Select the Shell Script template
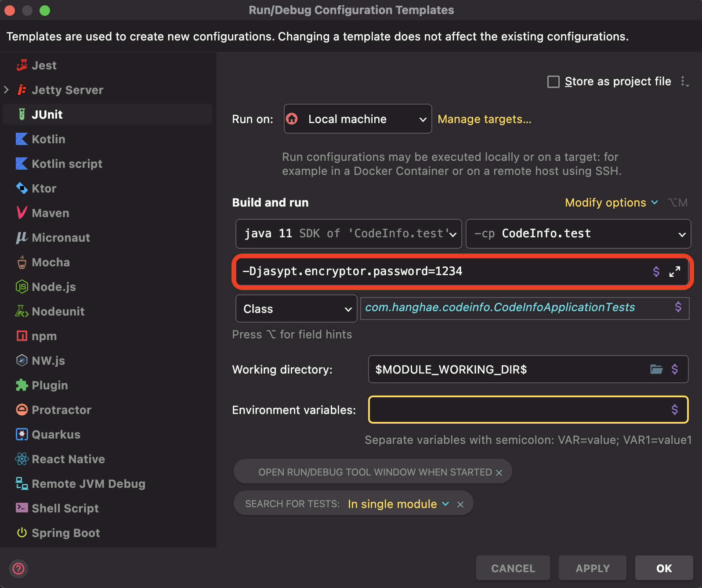This screenshot has width=702, height=588. click(108, 508)
